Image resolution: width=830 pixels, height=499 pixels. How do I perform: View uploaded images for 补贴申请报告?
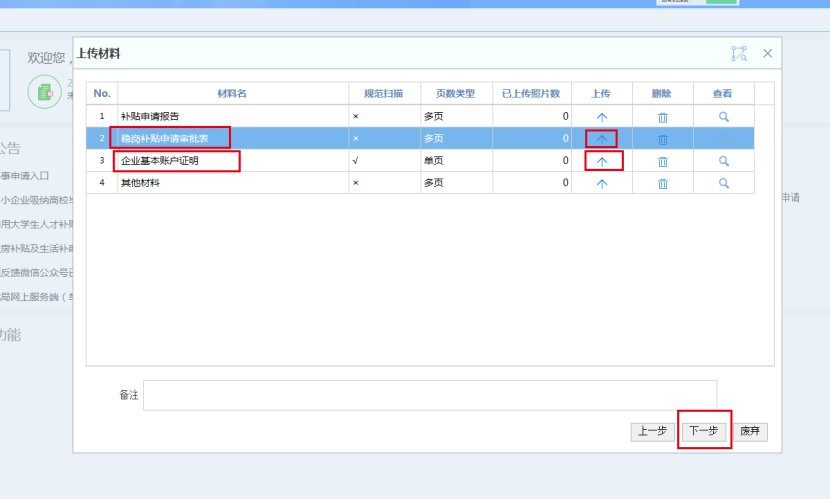coord(724,116)
